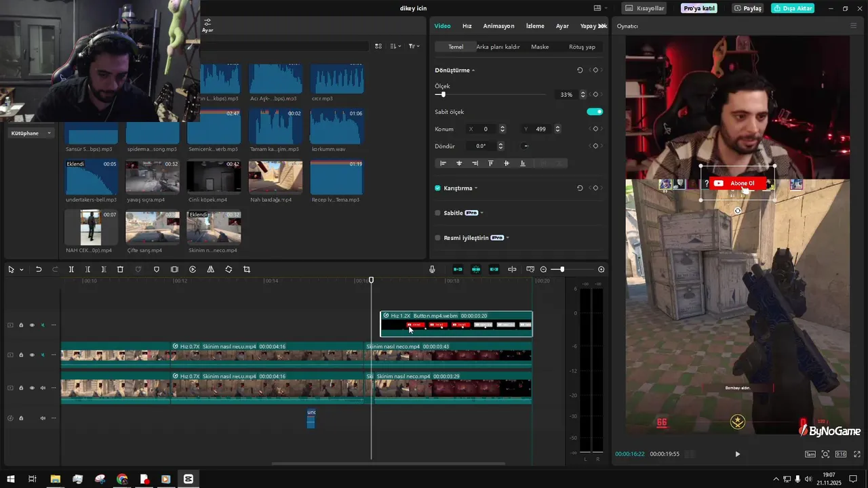This screenshot has height=488, width=868.
Task: Zoom in the timeline with plus icon
Action: pyautogui.click(x=601, y=269)
